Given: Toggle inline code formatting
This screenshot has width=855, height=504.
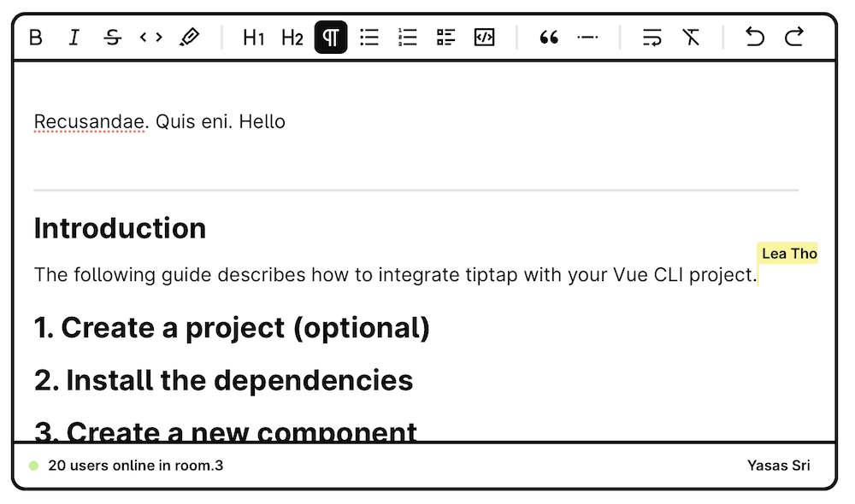Looking at the screenshot, I should (151, 38).
